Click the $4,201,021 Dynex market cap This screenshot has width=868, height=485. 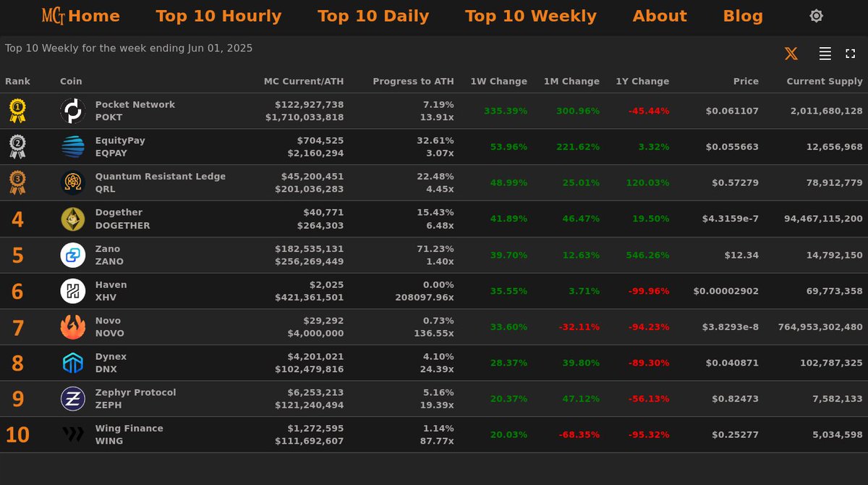316,357
